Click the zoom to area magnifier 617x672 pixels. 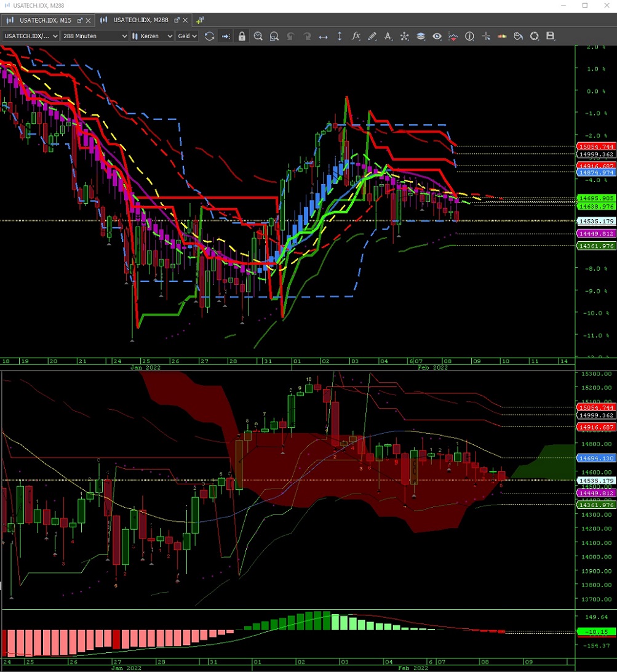coord(274,36)
